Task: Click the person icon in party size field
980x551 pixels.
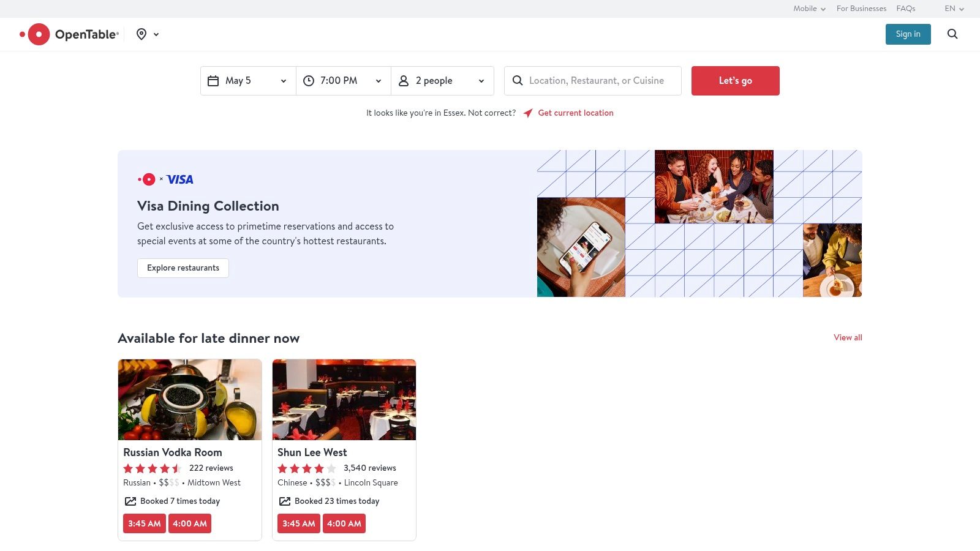Action: [x=404, y=81]
